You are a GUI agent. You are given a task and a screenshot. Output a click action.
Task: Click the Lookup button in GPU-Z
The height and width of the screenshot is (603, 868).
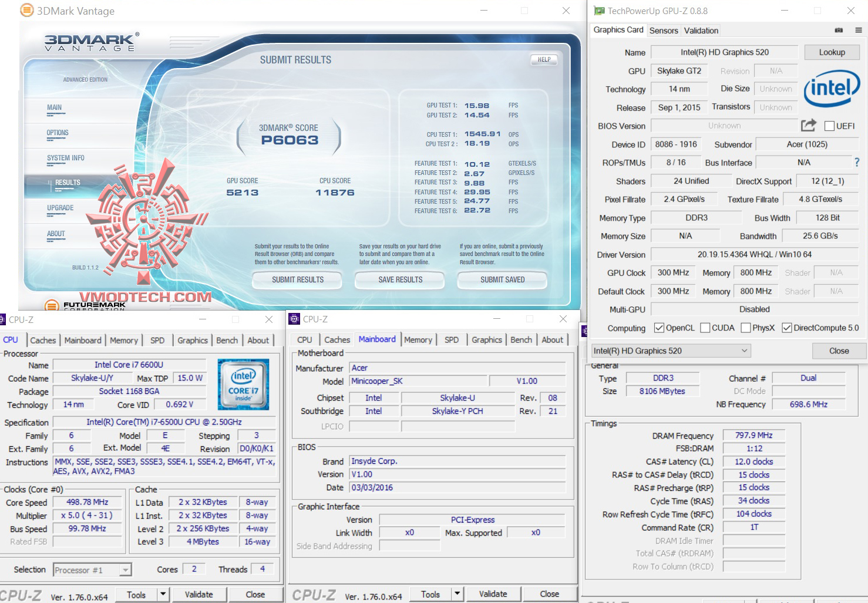pyautogui.click(x=832, y=52)
